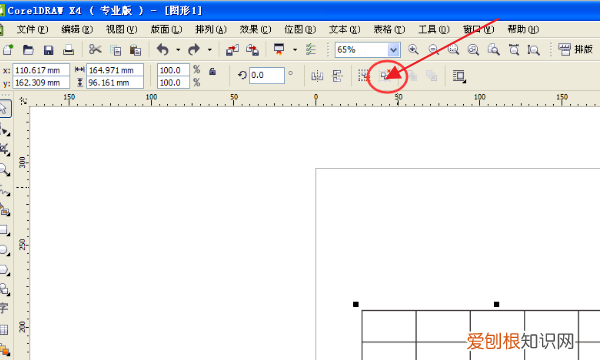Open the 视图(V) menu
The height and width of the screenshot is (360, 600).
pos(121,29)
